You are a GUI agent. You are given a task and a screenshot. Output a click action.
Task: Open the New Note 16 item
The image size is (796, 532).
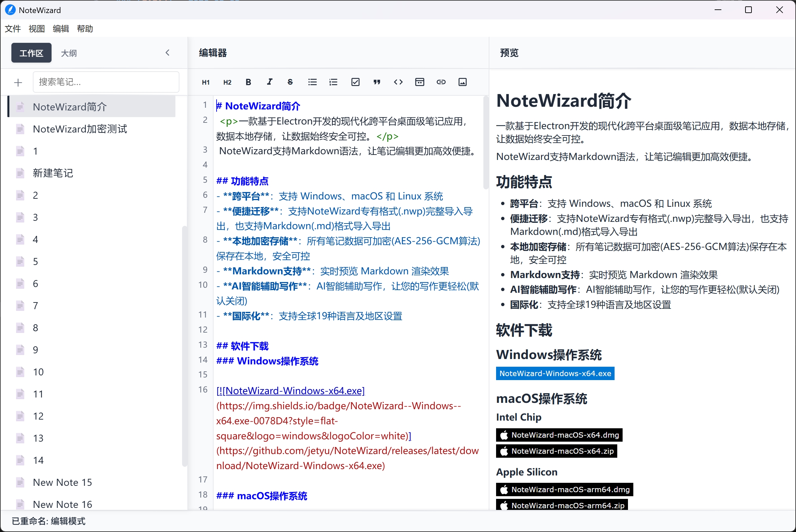point(92,504)
